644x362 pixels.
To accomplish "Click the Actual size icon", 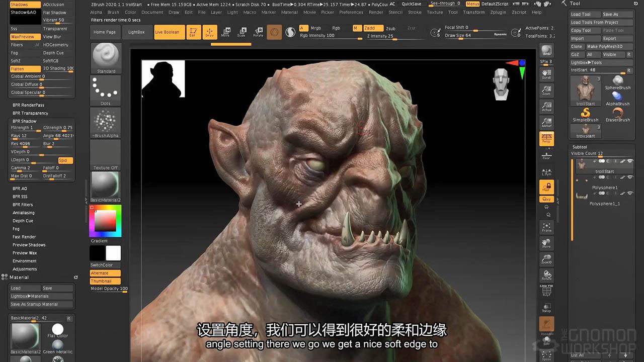I will click(x=546, y=107).
